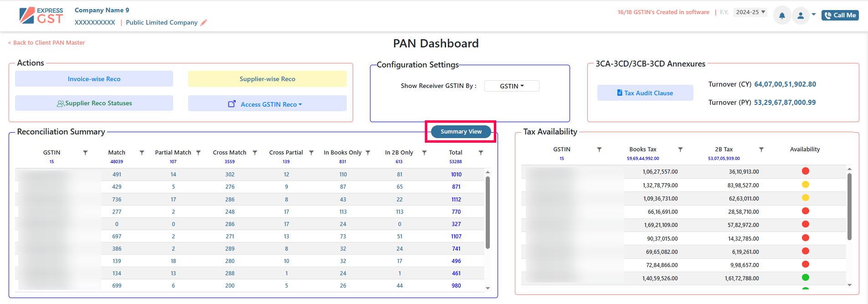This screenshot has width=868, height=304.
Task: Click the Summary View button
Action: tap(461, 132)
